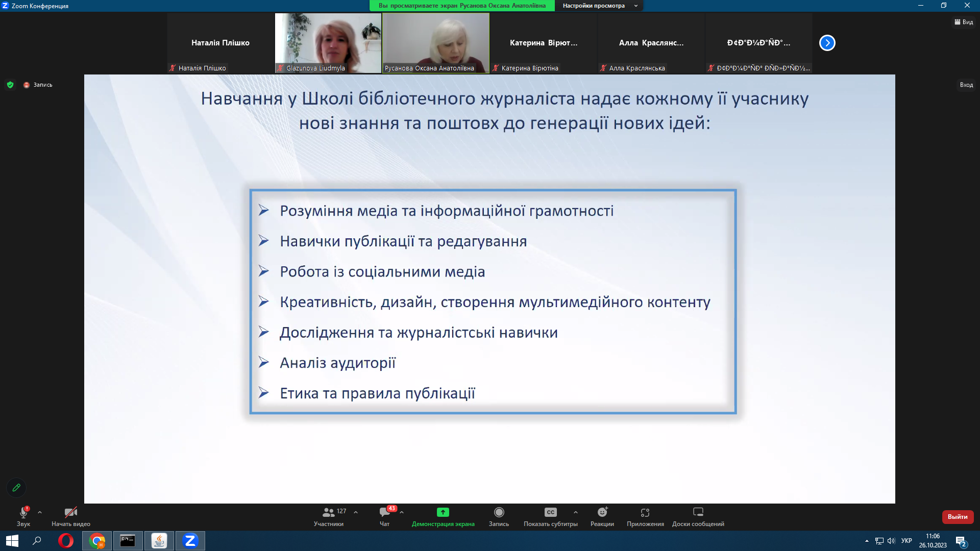Click the Вход button on the right
This screenshot has width=980, height=551.
click(x=966, y=85)
